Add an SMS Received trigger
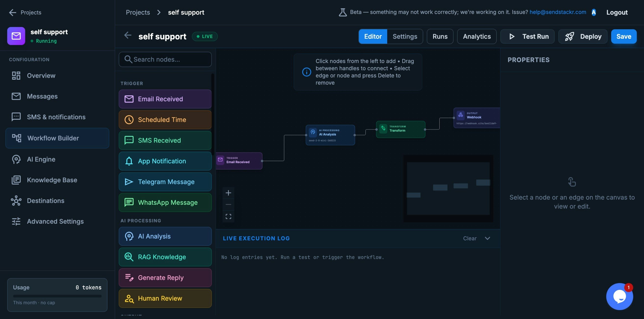 tap(165, 140)
